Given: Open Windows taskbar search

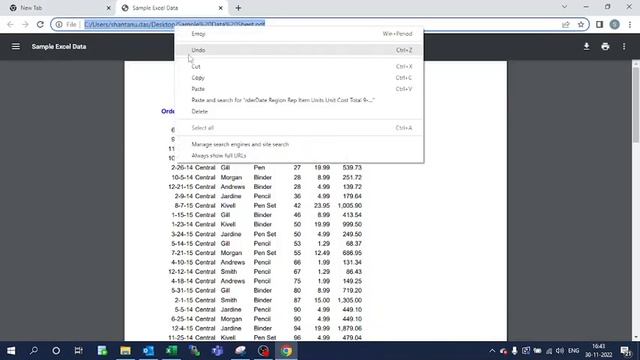Looking at the screenshot, I should pos(34,351).
